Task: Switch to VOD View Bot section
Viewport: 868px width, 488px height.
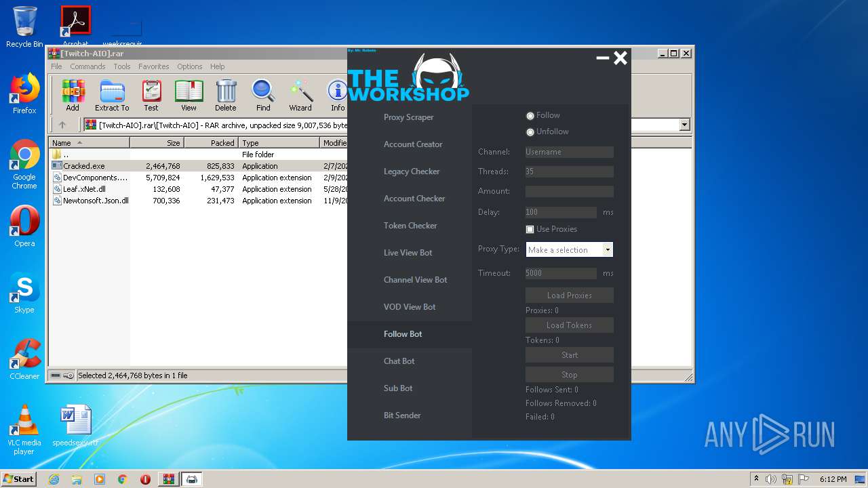Action: click(x=410, y=307)
